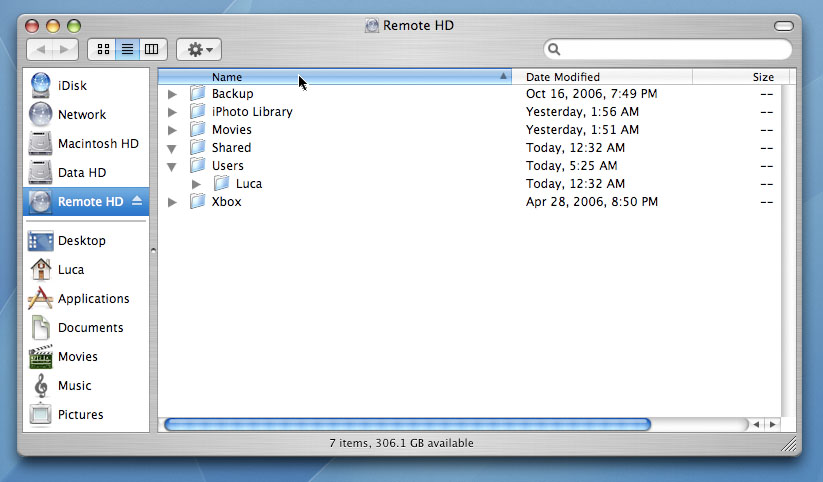Click the Shared folder icon
The height and width of the screenshot is (482, 823).
(198, 147)
